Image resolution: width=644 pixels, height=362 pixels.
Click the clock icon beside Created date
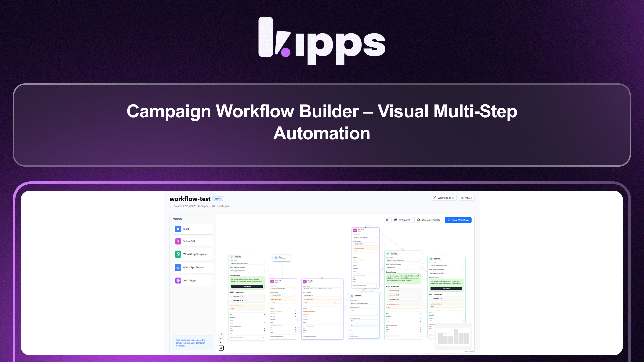point(171,206)
